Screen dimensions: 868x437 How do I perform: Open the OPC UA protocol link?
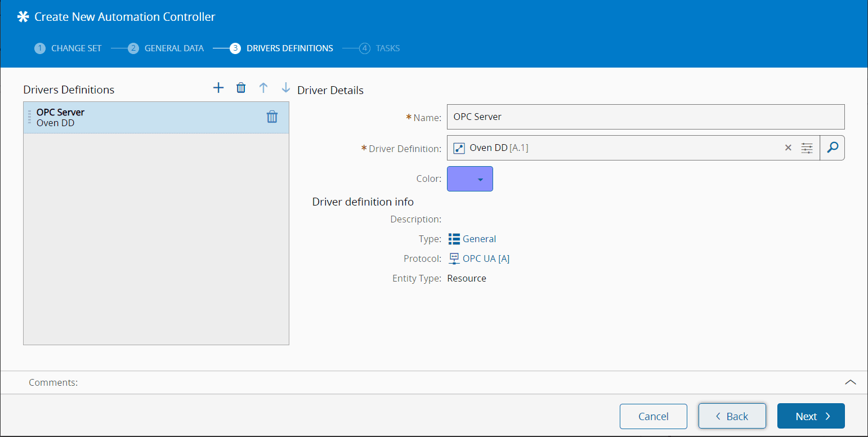[486, 258]
